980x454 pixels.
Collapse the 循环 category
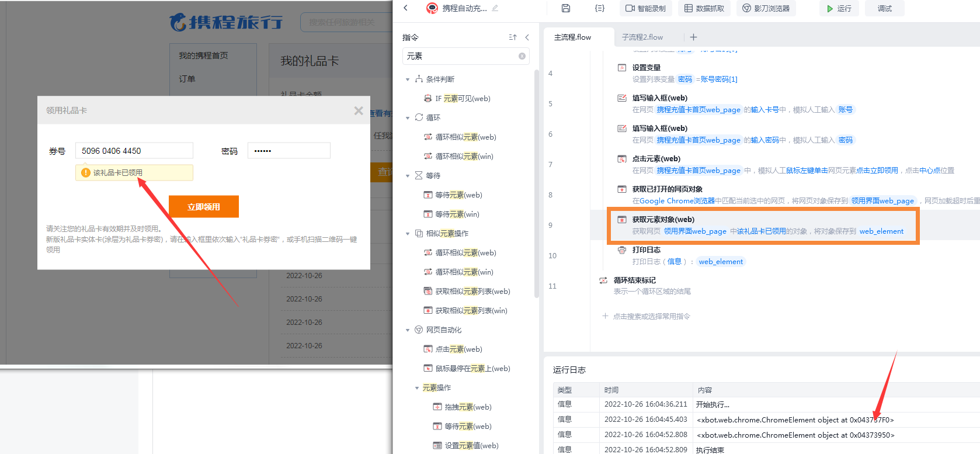point(408,118)
